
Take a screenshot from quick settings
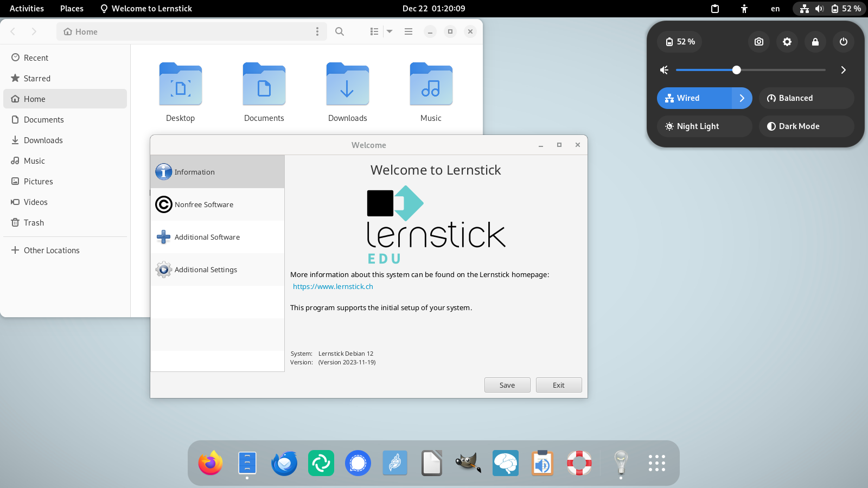click(759, 42)
